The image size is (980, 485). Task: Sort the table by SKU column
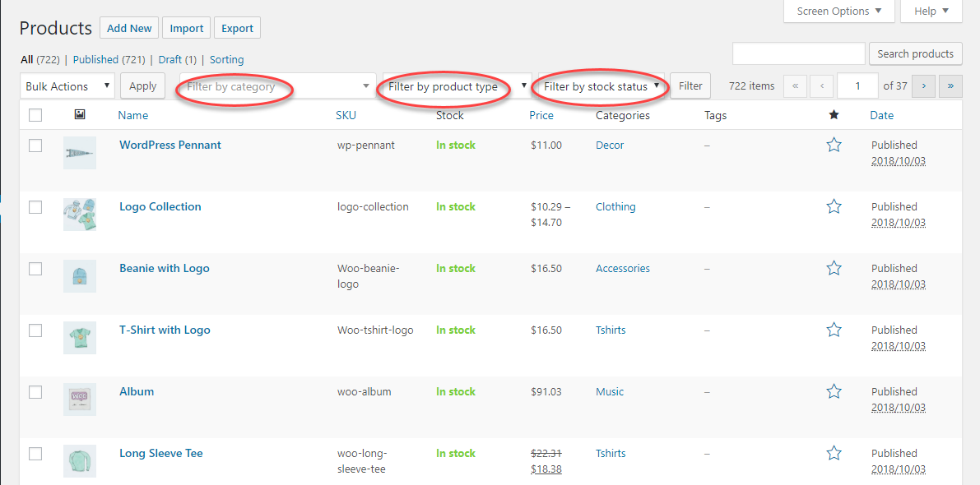(x=346, y=115)
